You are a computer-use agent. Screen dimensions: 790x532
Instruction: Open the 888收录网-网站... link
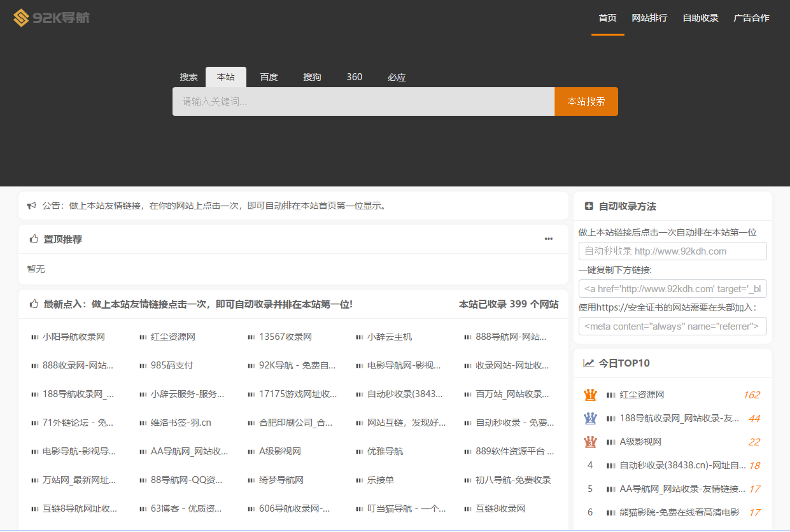point(78,365)
